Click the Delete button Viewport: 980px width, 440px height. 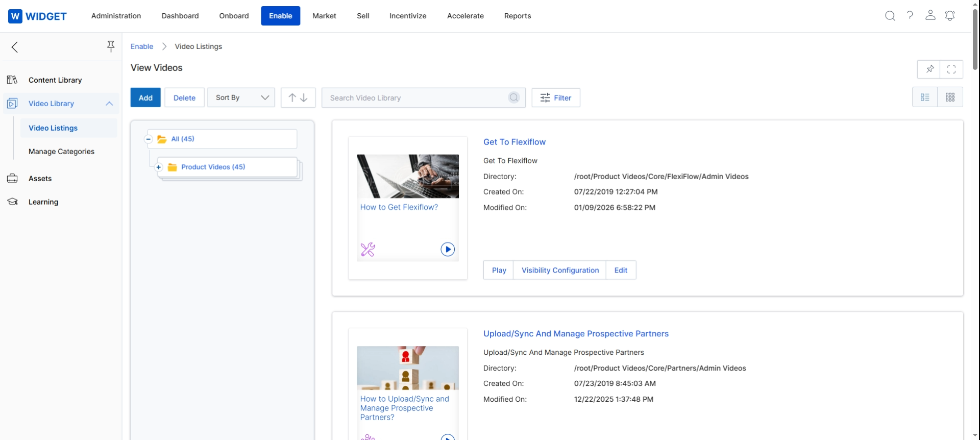click(x=184, y=97)
